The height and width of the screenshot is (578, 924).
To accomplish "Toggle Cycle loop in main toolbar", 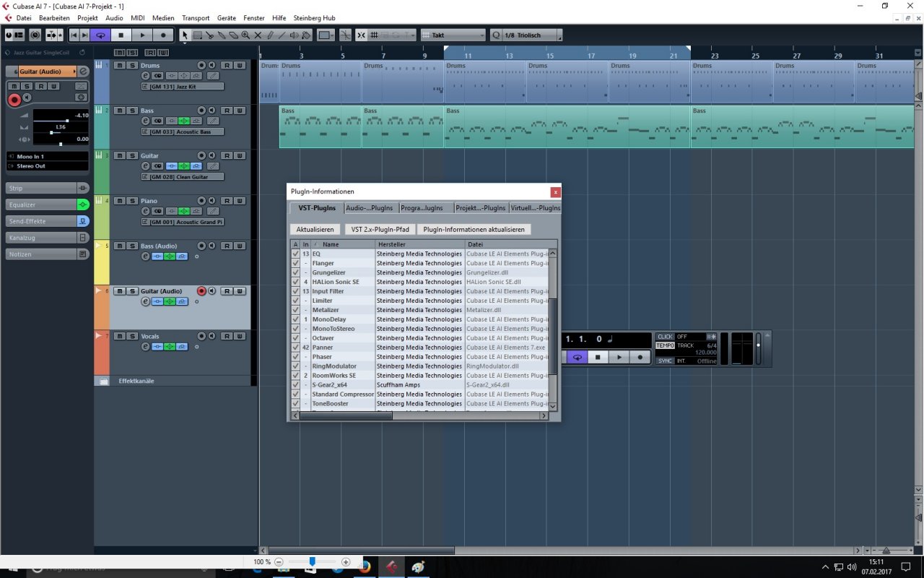I will pos(100,35).
